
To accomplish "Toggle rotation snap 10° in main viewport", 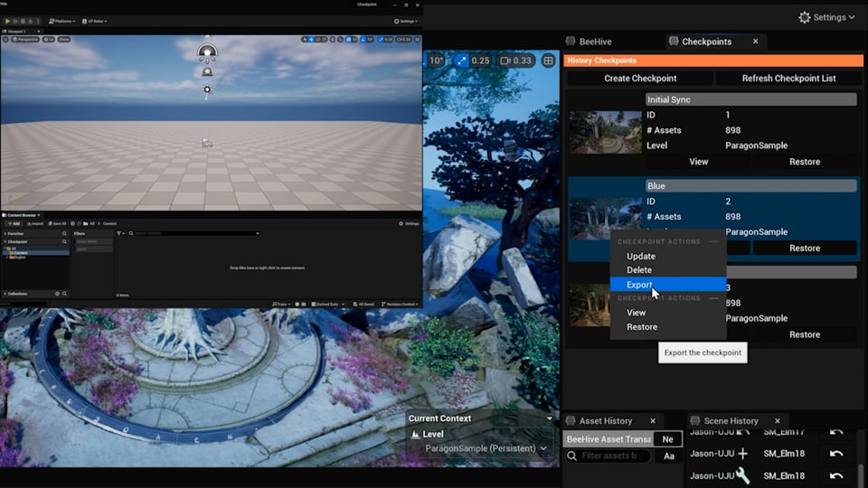I will [436, 61].
